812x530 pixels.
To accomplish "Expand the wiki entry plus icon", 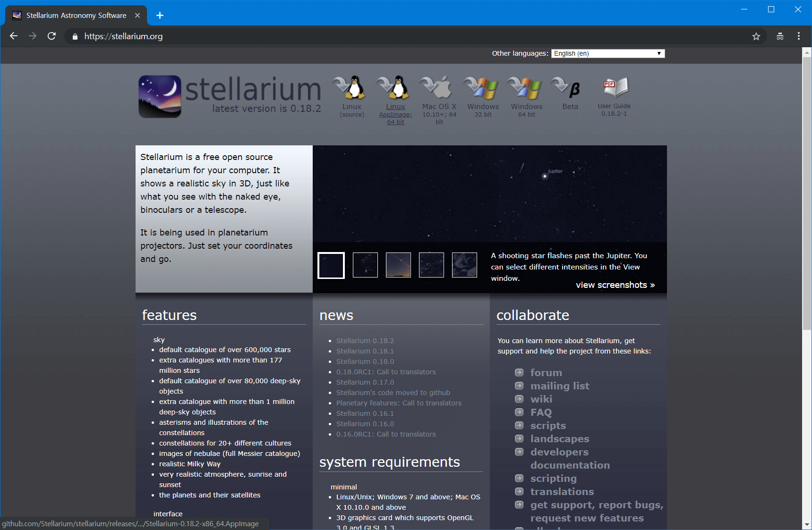I will click(x=519, y=399).
